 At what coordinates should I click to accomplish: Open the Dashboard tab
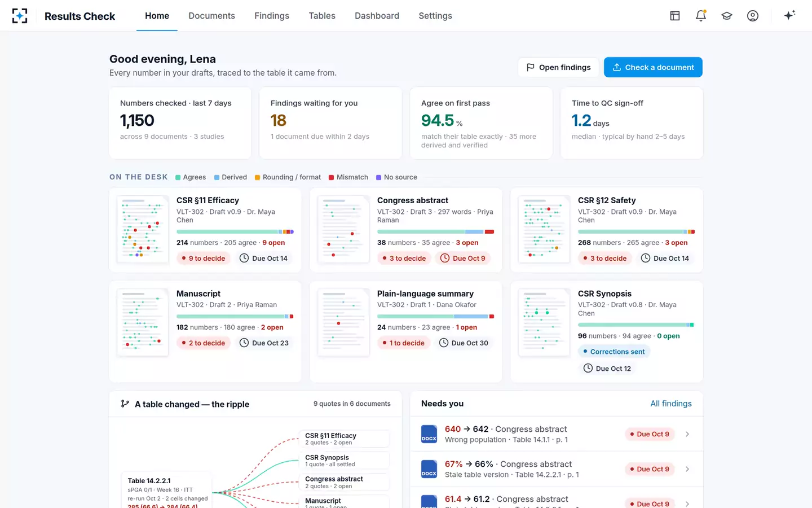pos(377,16)
